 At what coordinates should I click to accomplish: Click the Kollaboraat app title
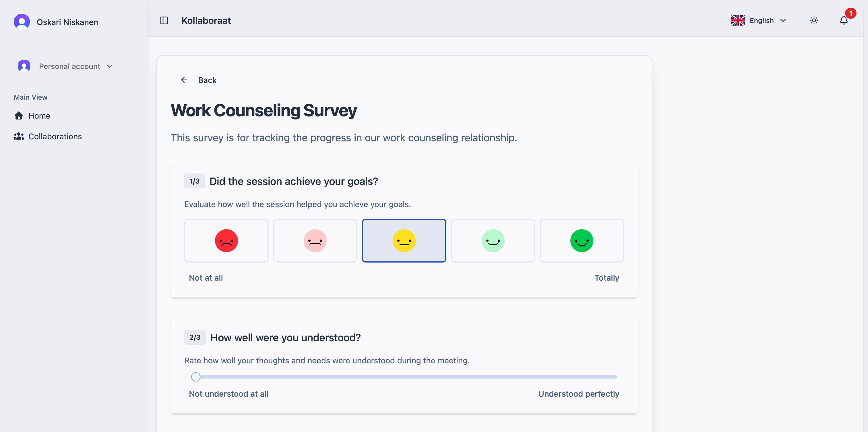coord(206,21)
